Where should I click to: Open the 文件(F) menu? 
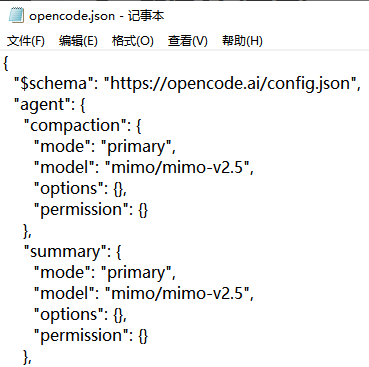(26, 41)
